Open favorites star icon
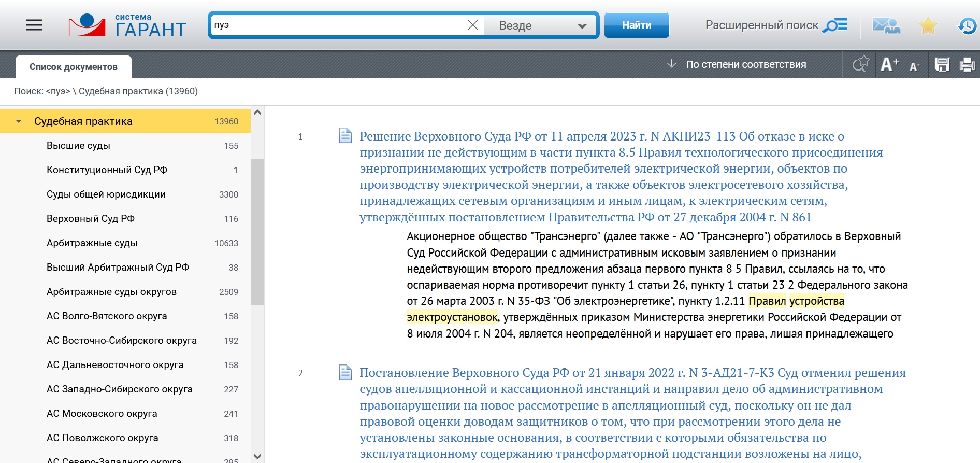The width and height of the screenshot is (980, 463). [928, 25]
